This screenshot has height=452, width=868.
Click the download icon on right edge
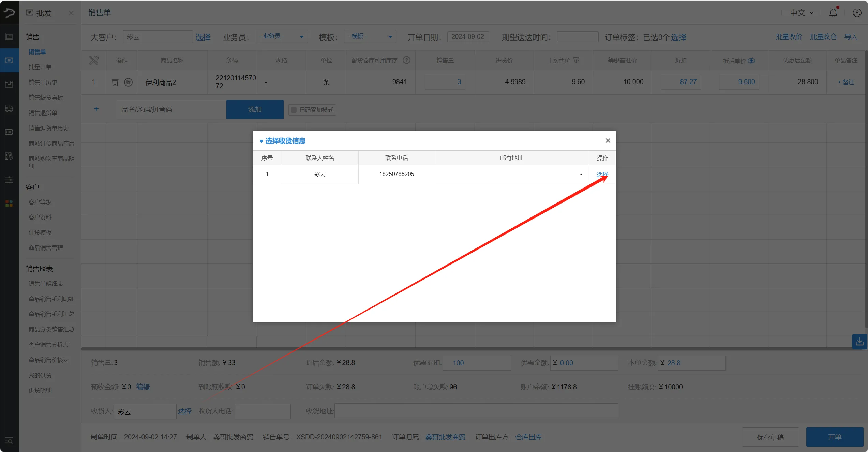point(860,342)
